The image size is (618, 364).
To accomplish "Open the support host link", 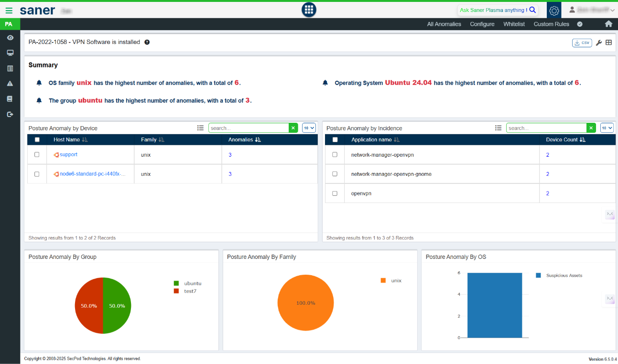I will (68, 155).
